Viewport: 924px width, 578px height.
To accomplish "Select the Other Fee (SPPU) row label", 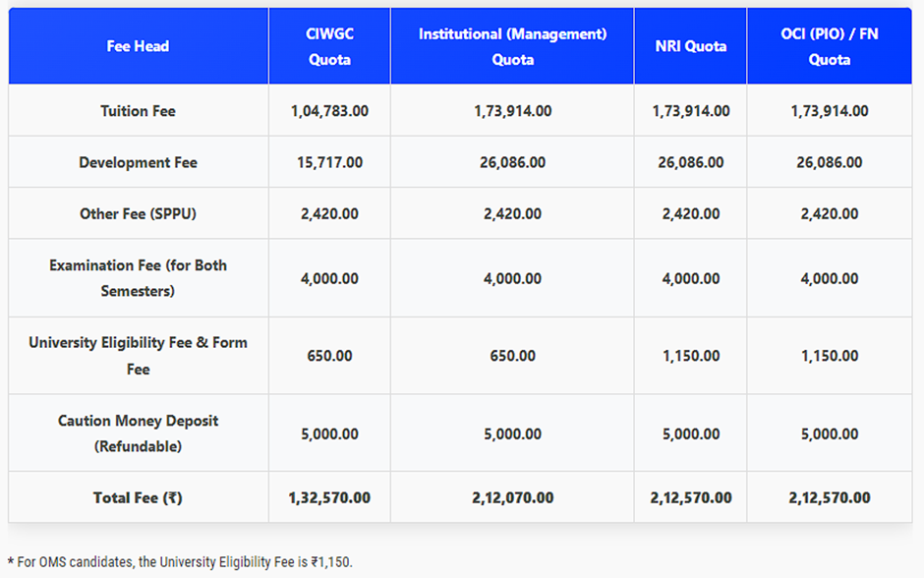I will [138, 213].
